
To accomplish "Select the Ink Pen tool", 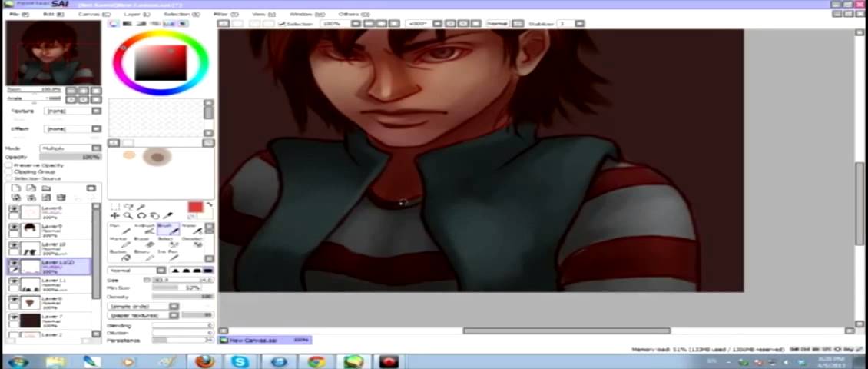I will [x=167, y=255].
